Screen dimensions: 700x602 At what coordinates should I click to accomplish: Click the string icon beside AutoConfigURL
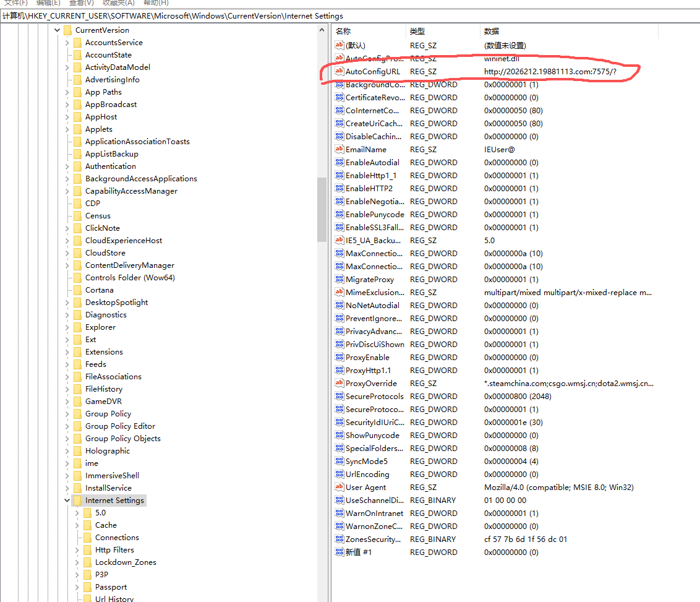coord(339,71)
